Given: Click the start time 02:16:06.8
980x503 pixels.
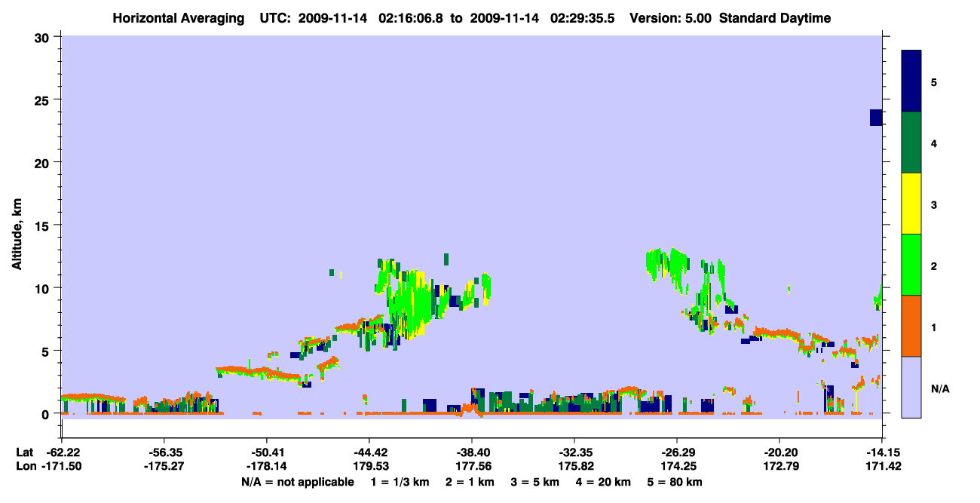Looking at the screenshot, I should click(x=409, y=18).
